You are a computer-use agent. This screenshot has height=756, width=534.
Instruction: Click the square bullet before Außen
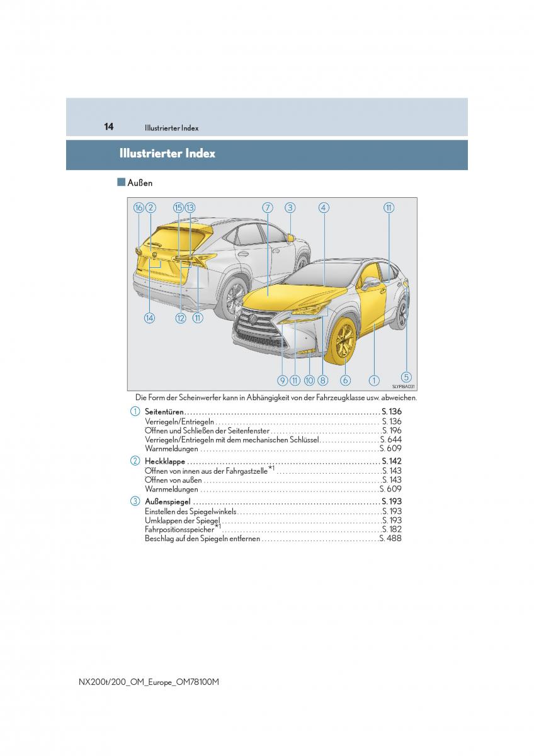coord(121,182)
